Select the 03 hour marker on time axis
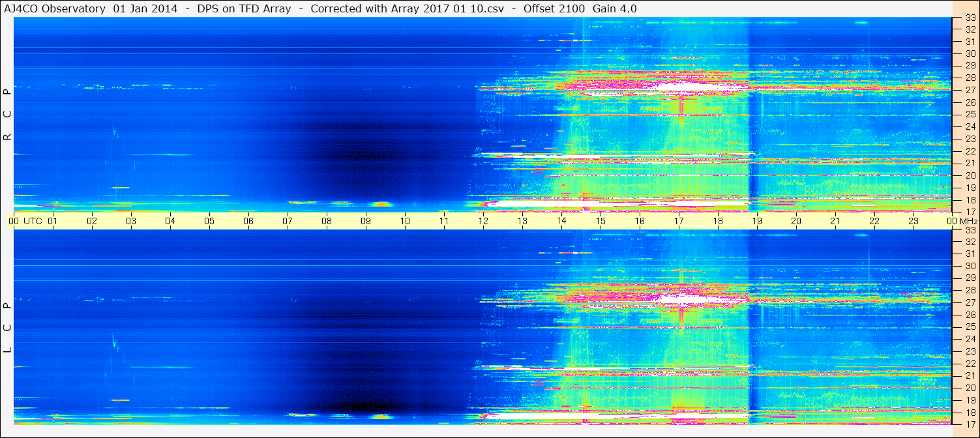 pyautogui.click(x=131, y=221)
